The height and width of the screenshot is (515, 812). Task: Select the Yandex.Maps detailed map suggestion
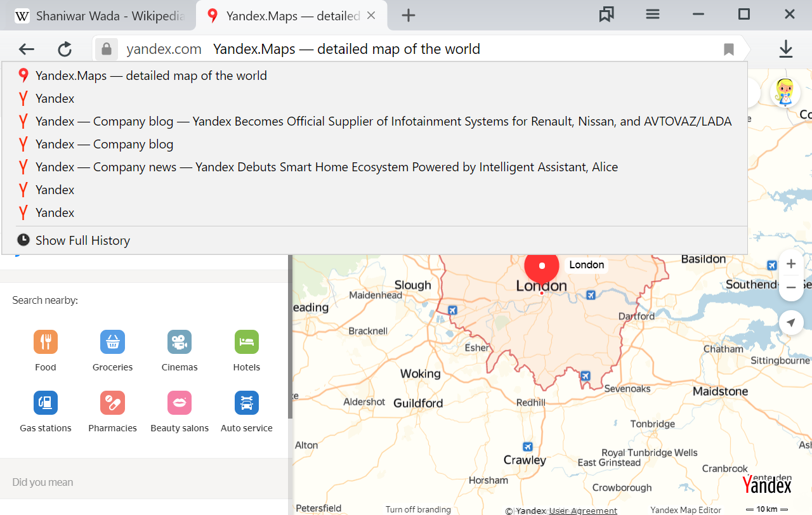(x=374, y=75)
